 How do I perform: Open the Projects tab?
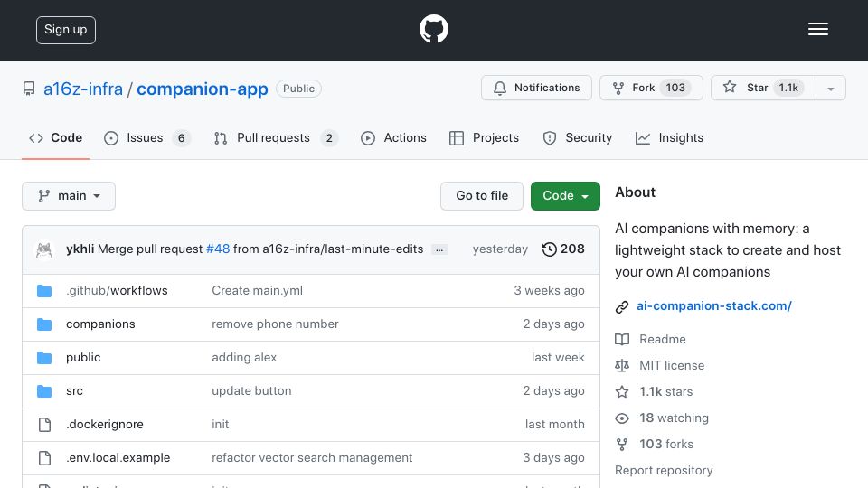coord(485,137)
